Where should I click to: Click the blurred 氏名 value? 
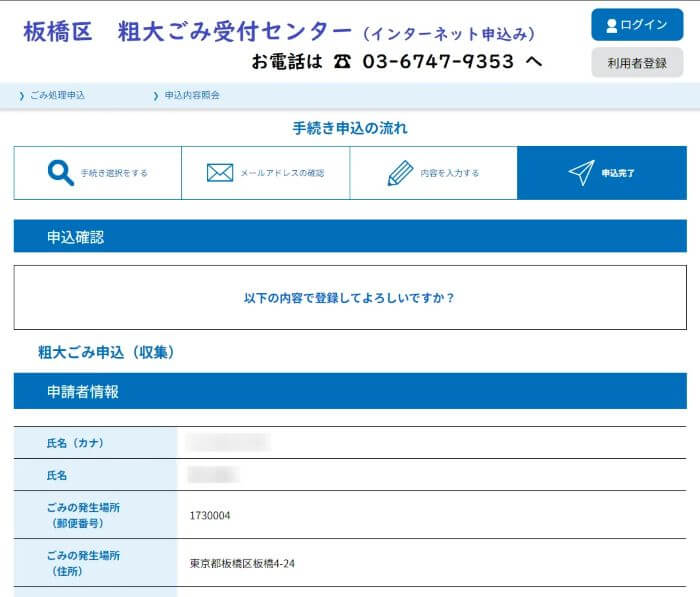point(213,475)
